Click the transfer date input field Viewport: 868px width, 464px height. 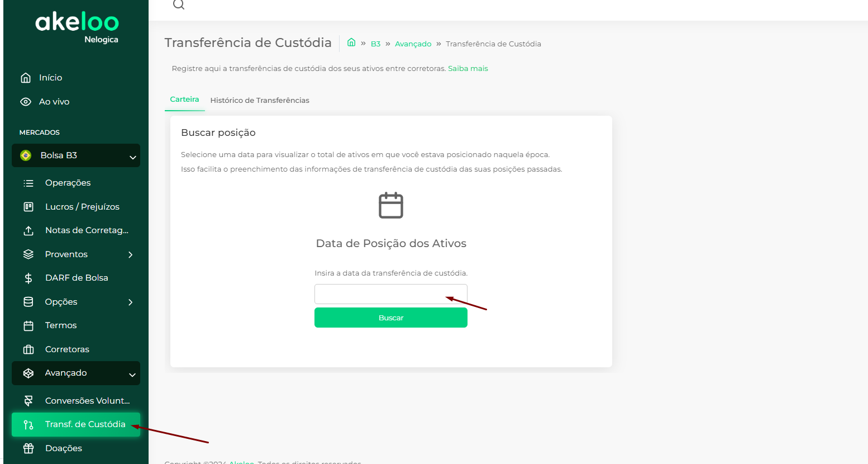391,294
